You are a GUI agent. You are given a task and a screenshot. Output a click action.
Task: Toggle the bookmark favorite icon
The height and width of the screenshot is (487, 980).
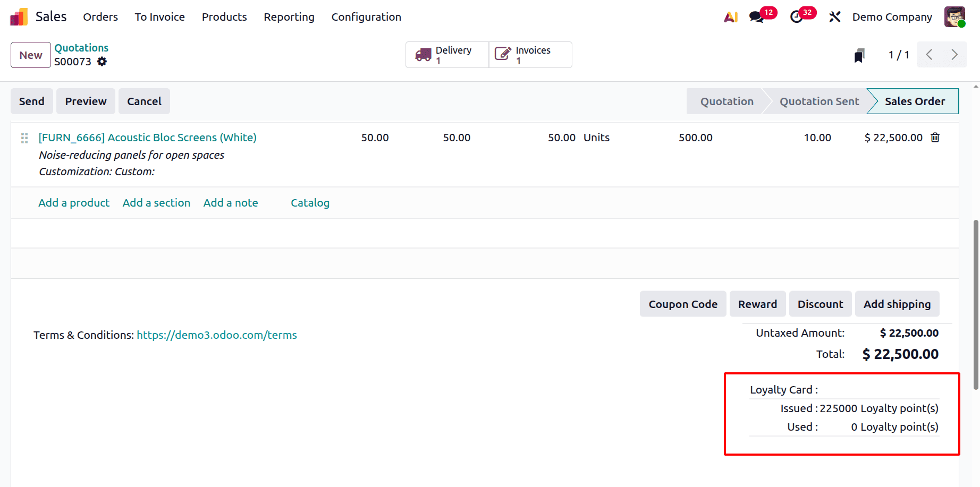tap(859, 54)
